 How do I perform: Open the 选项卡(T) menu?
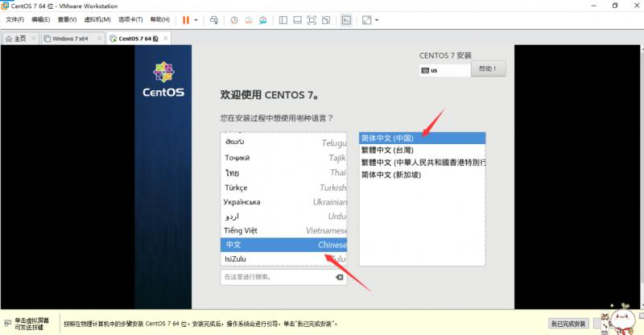pos(130,19)
